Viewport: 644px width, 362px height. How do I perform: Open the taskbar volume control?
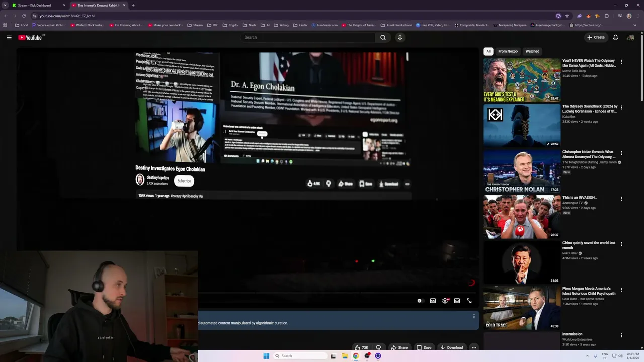[620, 356]
